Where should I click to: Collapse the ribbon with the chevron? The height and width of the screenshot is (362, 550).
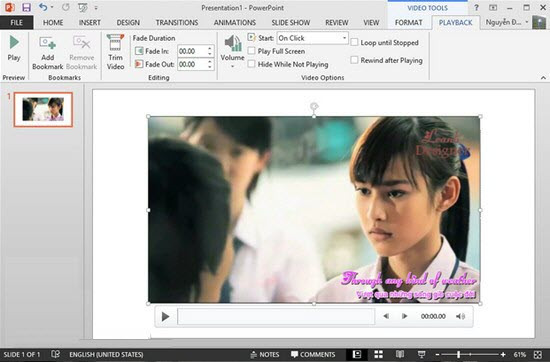[543, 78]
